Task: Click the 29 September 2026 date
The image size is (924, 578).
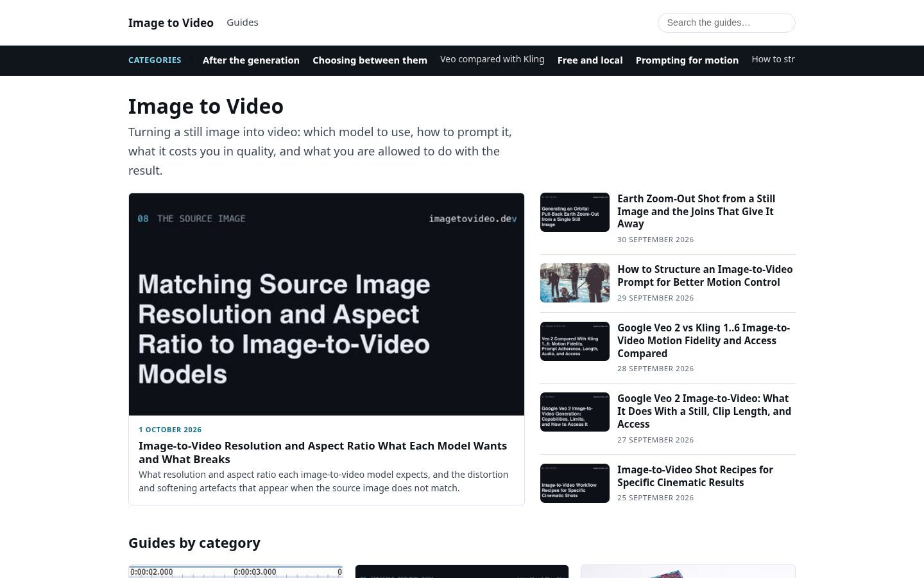Action: coord(655,298)
